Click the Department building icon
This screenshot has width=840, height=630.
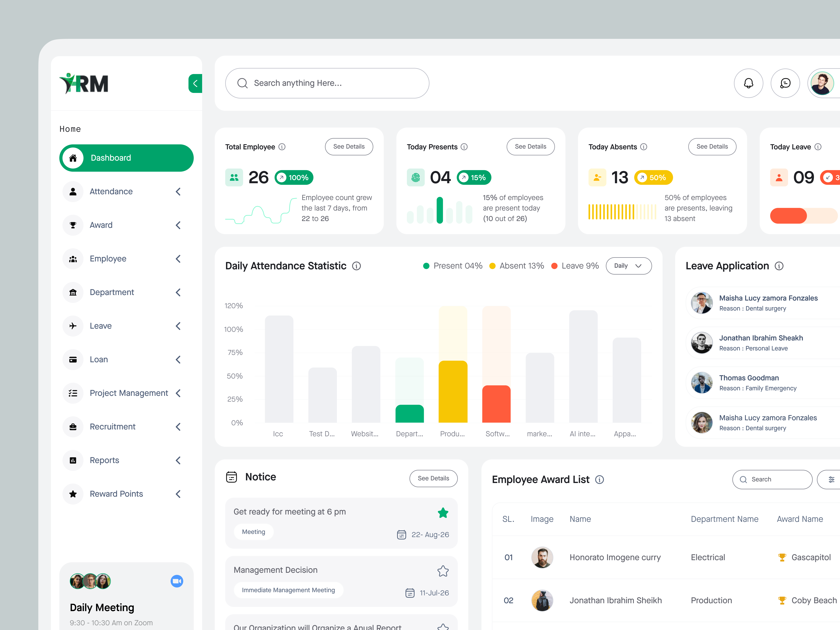pos(73,292)
